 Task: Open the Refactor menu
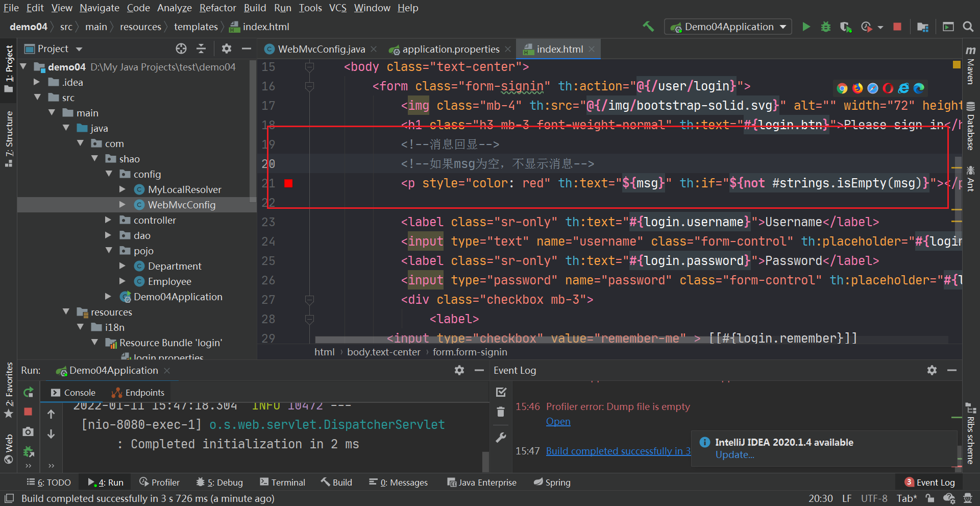pos(218,8)
